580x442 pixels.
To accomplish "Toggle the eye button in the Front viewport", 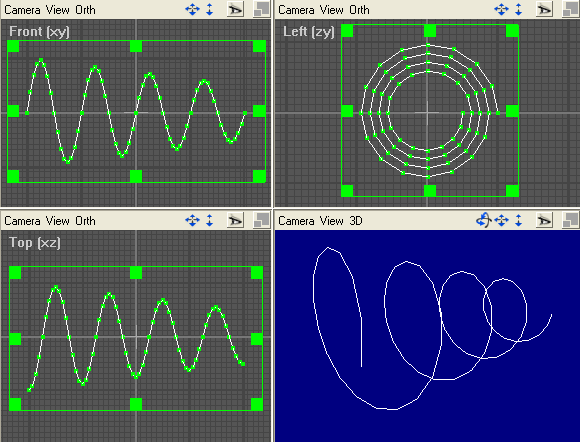I will point(235,10).
